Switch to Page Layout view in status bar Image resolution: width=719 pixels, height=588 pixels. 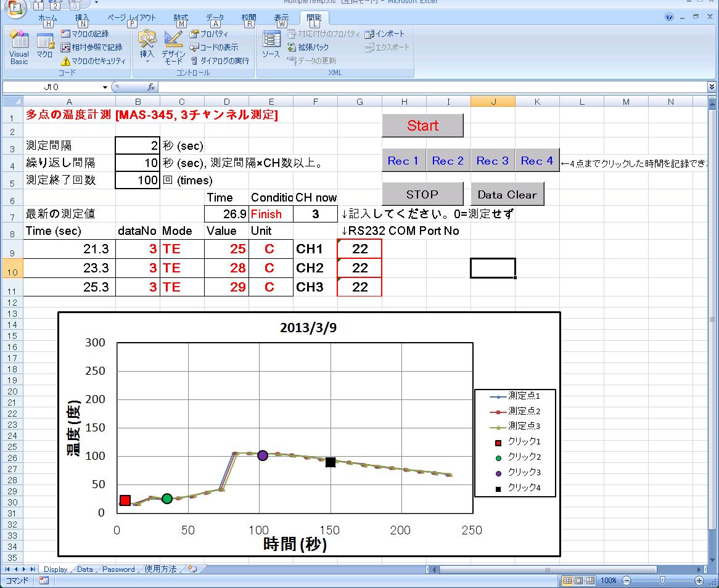pos(578,580)
